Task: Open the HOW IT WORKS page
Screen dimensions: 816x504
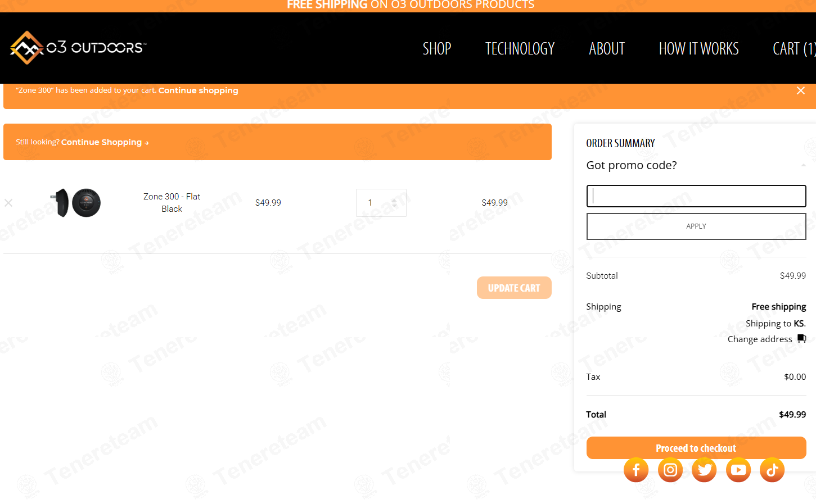Action: pos(698,49)
